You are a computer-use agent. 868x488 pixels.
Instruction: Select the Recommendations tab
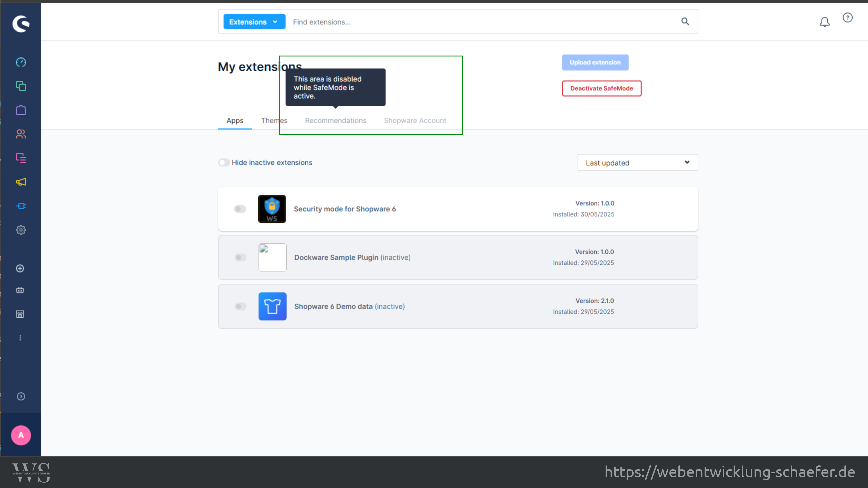[x=335, y=121]
